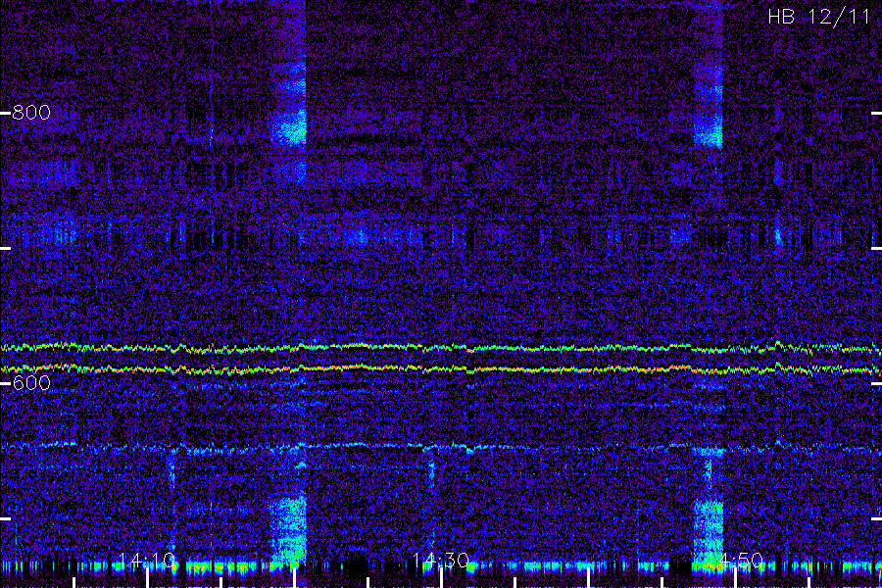The width and height of the screenshot is (882, 588).
Task: Click the 600 frequency axis label
Action: [x=31, y=383]
